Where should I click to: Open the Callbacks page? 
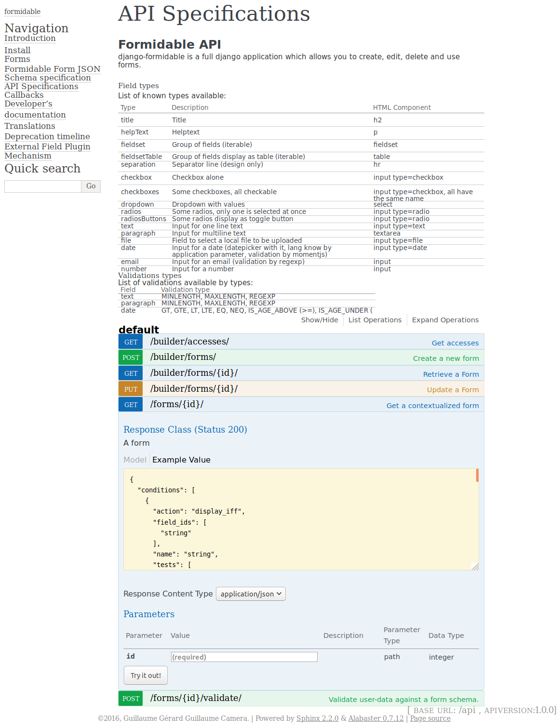click(24, 95)
